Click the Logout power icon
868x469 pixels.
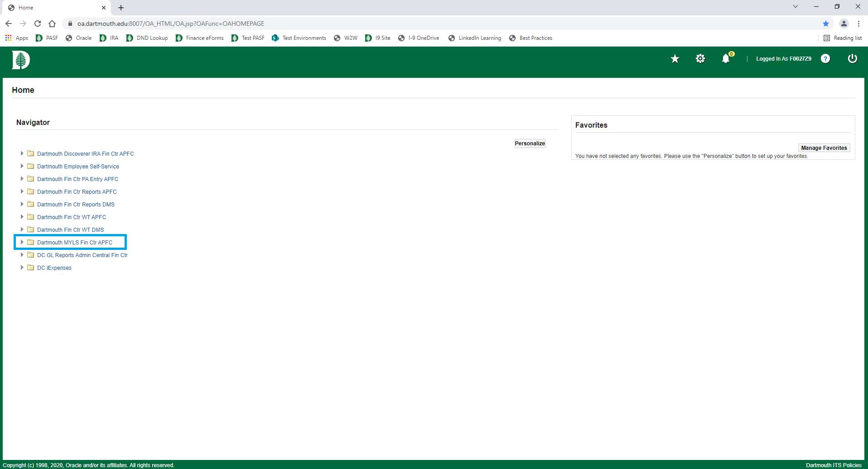(x=853, y=58)
